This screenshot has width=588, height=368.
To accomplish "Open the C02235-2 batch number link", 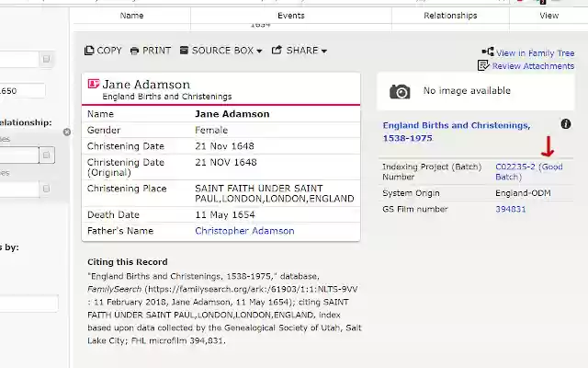I will point(529,172).
